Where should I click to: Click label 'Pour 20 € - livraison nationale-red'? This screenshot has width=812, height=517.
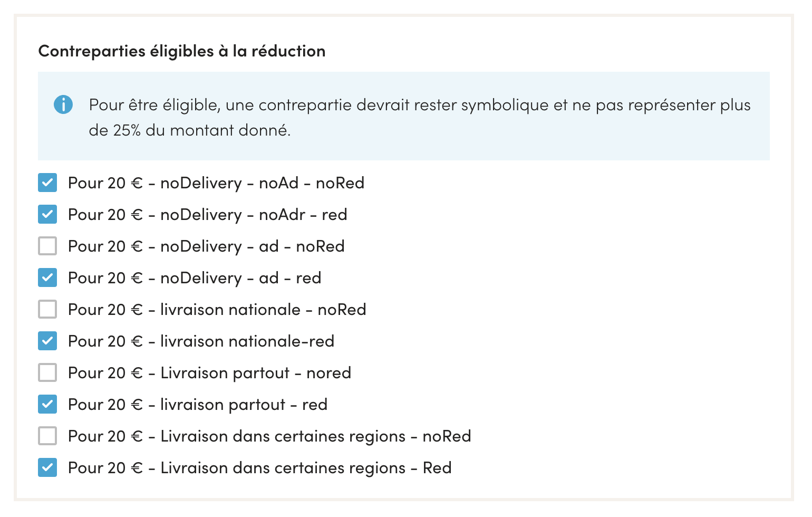[x=201, y=341]
